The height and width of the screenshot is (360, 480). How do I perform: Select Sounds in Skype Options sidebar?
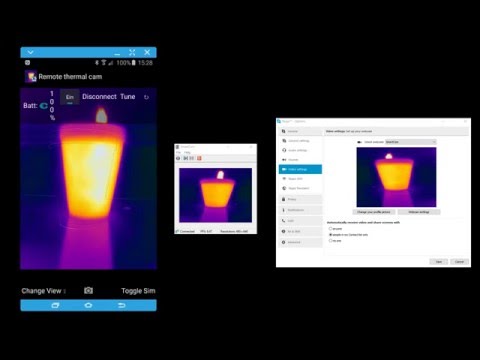300,160
